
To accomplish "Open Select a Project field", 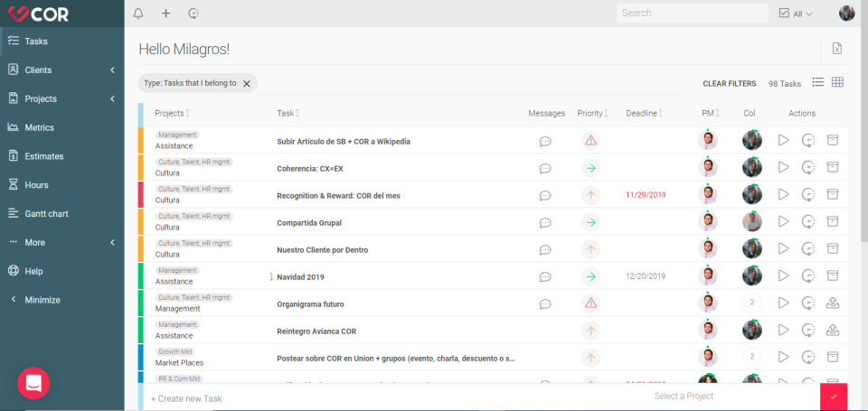I will point(684,396).
